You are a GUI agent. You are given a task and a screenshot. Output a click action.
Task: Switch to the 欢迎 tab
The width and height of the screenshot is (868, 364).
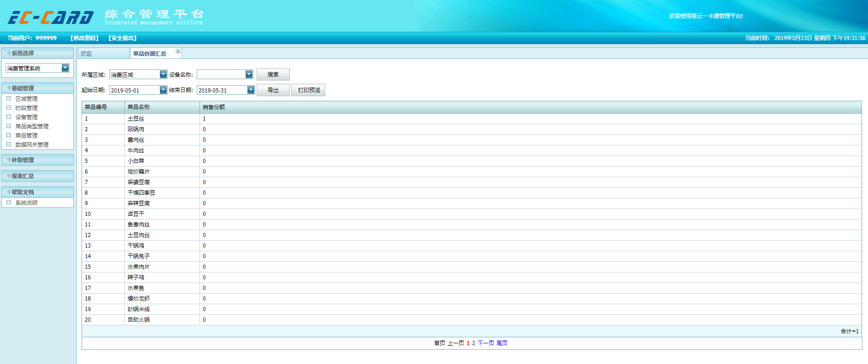point(104,53)
